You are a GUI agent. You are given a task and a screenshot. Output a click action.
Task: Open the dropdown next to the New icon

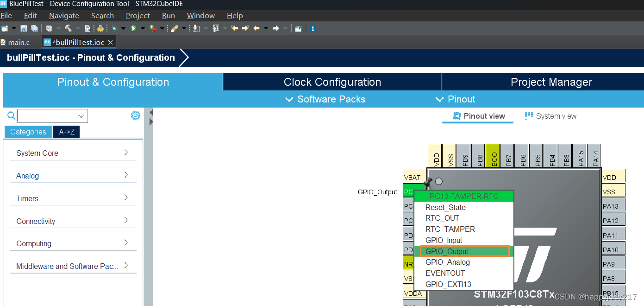14,28
